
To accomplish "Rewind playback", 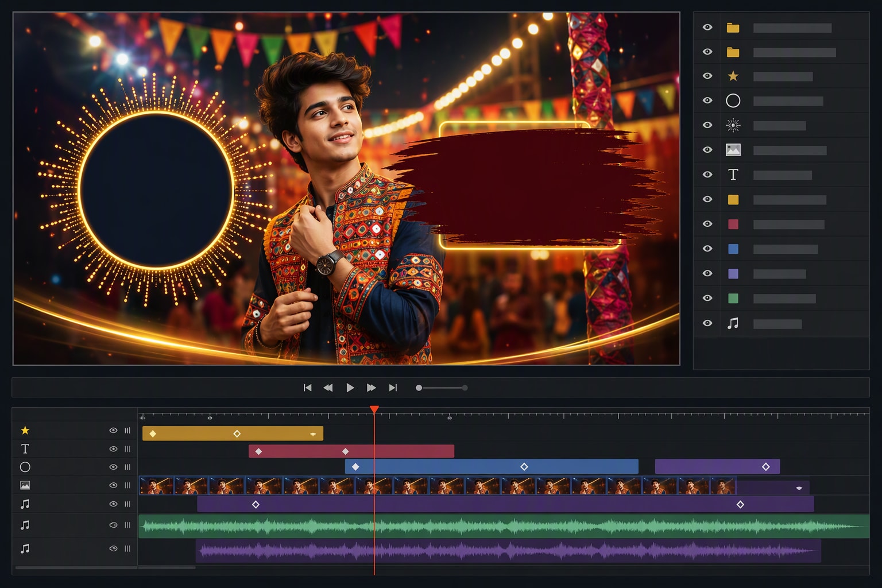I will click(328, 388).
